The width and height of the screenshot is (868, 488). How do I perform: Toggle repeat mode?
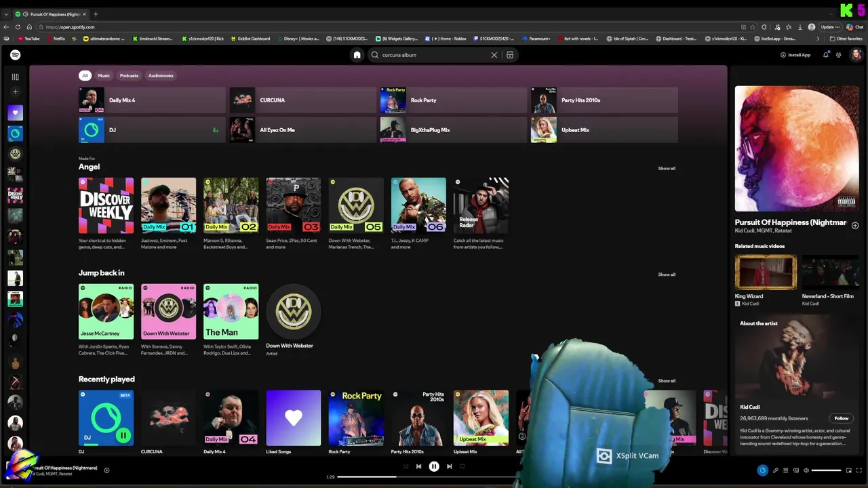pyautogui.click(x=463, y=466)
